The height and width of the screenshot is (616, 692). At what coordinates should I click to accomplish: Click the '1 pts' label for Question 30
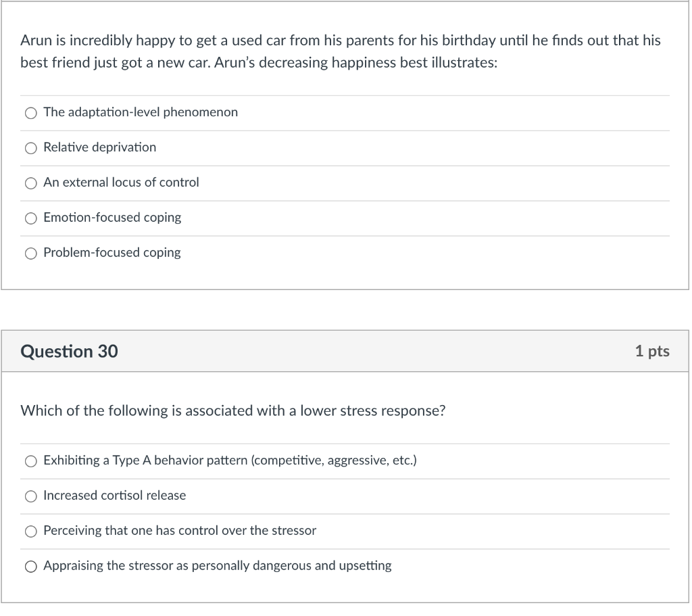[x=652, y=351]
